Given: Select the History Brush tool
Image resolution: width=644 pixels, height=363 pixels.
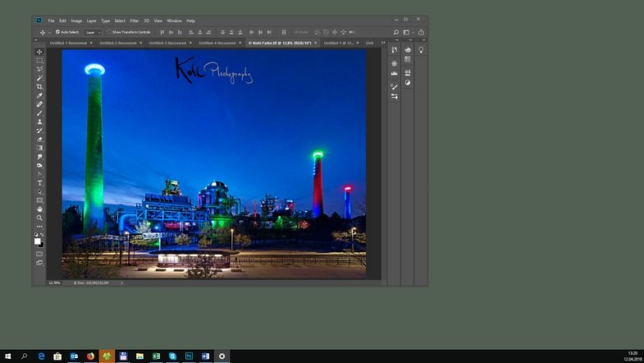Looking at the screenshot, I should [x=39, y=131].
